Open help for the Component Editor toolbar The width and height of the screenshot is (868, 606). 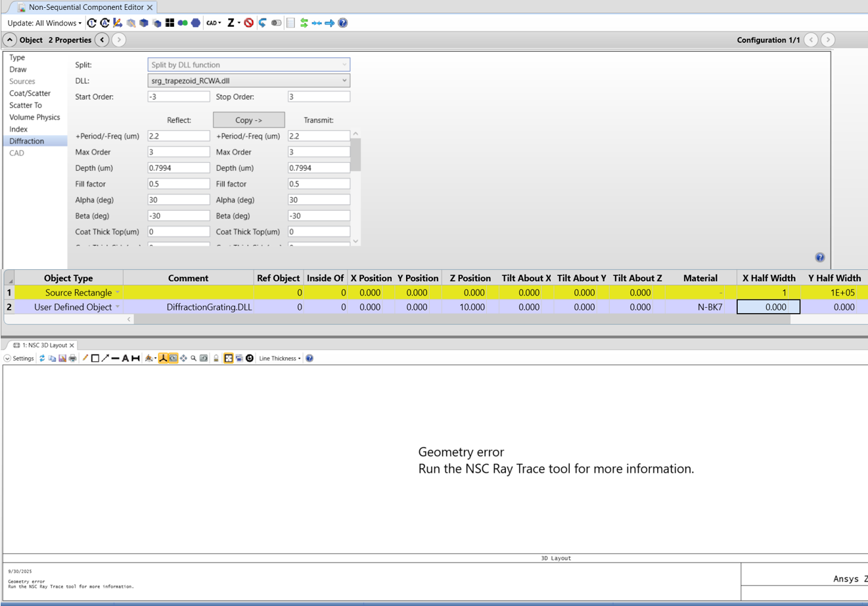pos(343,23)
